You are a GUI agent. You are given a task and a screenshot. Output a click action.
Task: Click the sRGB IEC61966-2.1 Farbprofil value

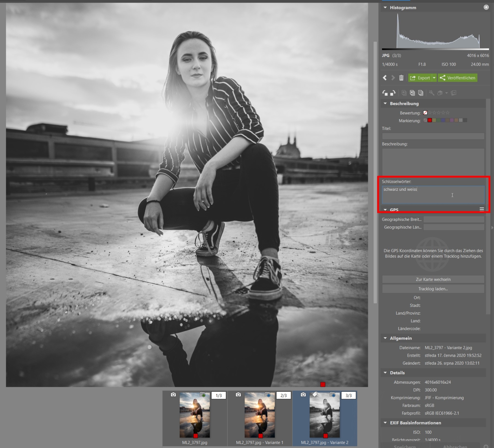click(442, 413)
